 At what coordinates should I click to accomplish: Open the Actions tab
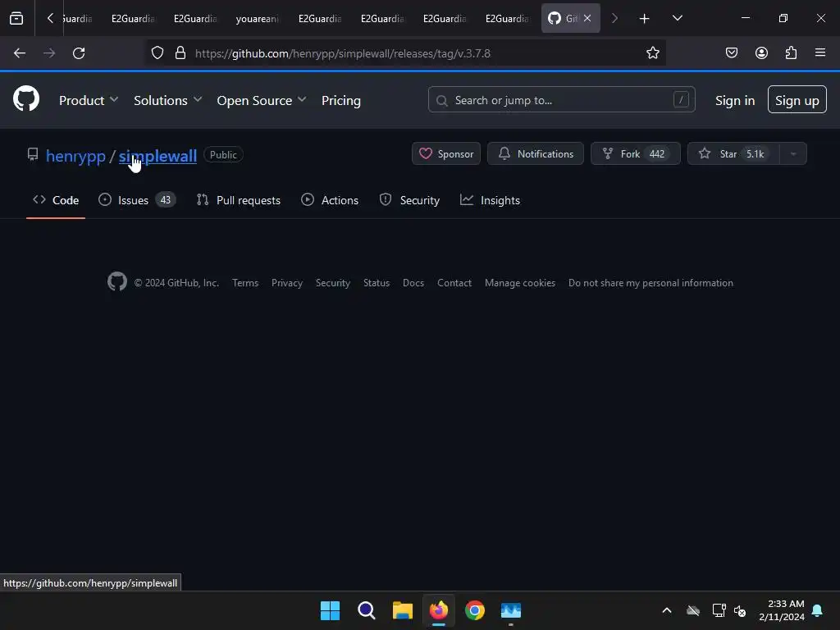(330, 200)
